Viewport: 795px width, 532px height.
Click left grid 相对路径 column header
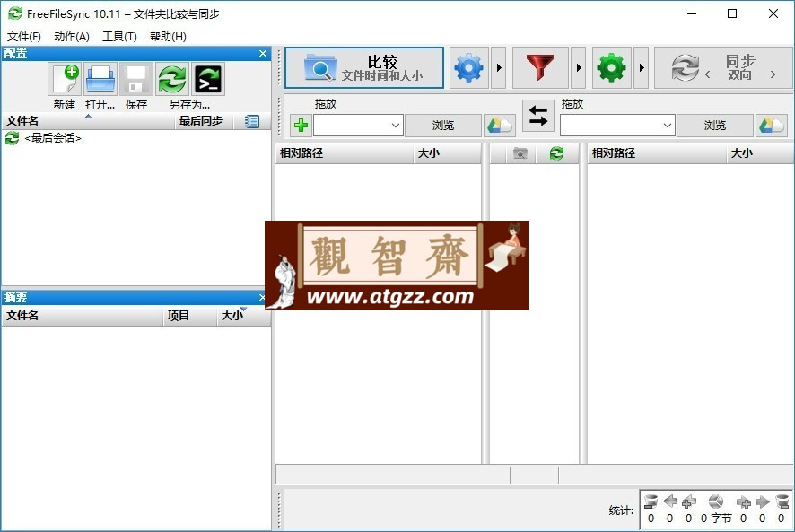[x=345, y=153]
